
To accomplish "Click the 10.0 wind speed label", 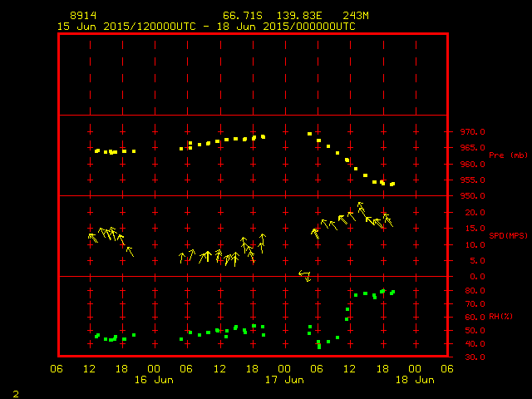I will click(475, 245).
